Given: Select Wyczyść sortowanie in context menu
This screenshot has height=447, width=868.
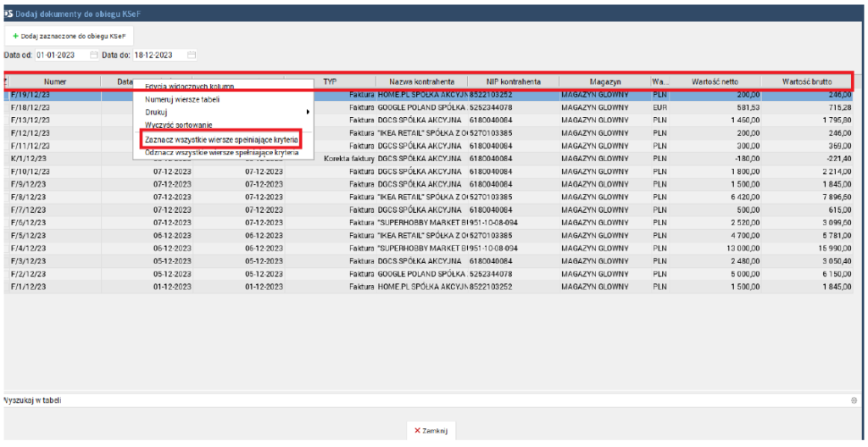Looking at the screenshot, I should [x=179, y=125].
